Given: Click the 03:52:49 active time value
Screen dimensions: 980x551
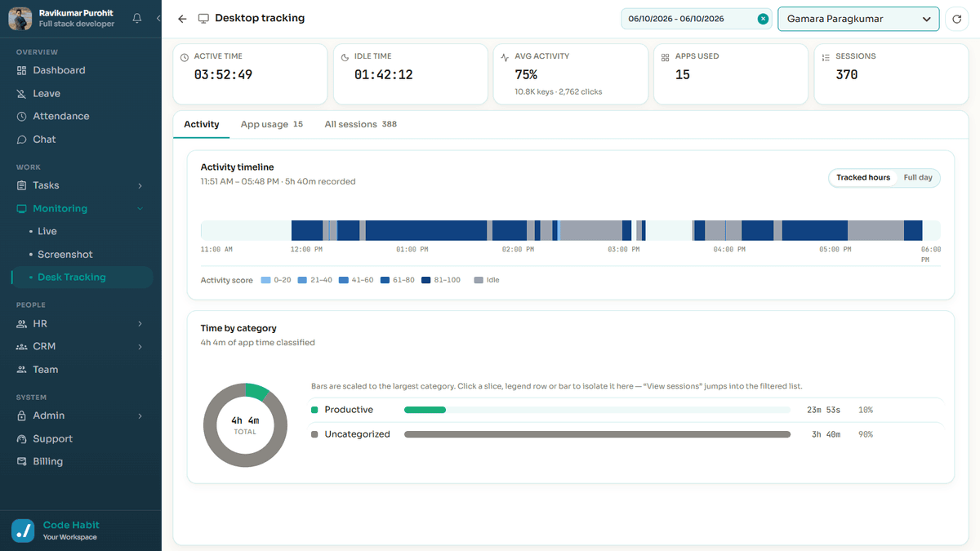Looking at the screenshot, I should 223,75.
